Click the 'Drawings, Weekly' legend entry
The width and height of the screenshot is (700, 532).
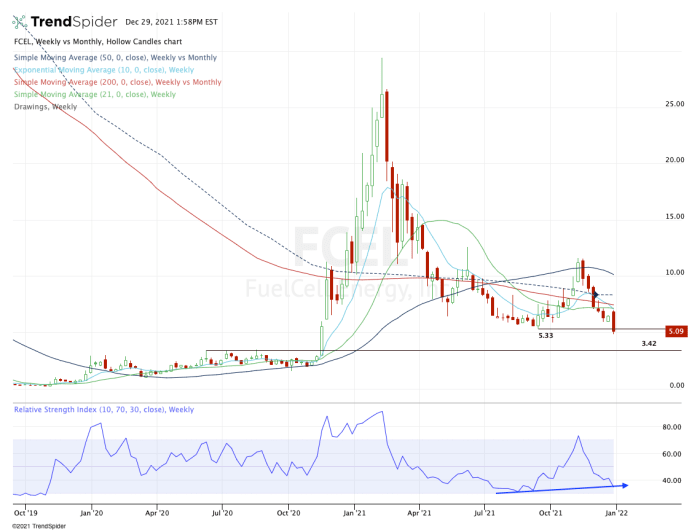click(x=46, y=107)
